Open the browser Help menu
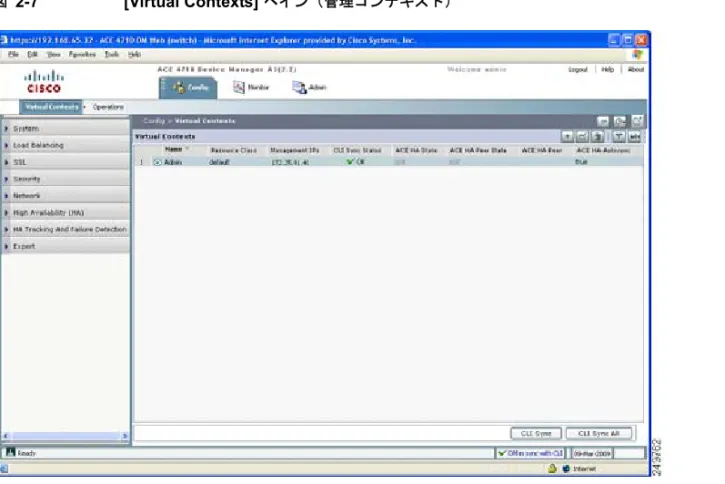The height and width of the screenshot is (484, 725). click(x=135, y=55)
